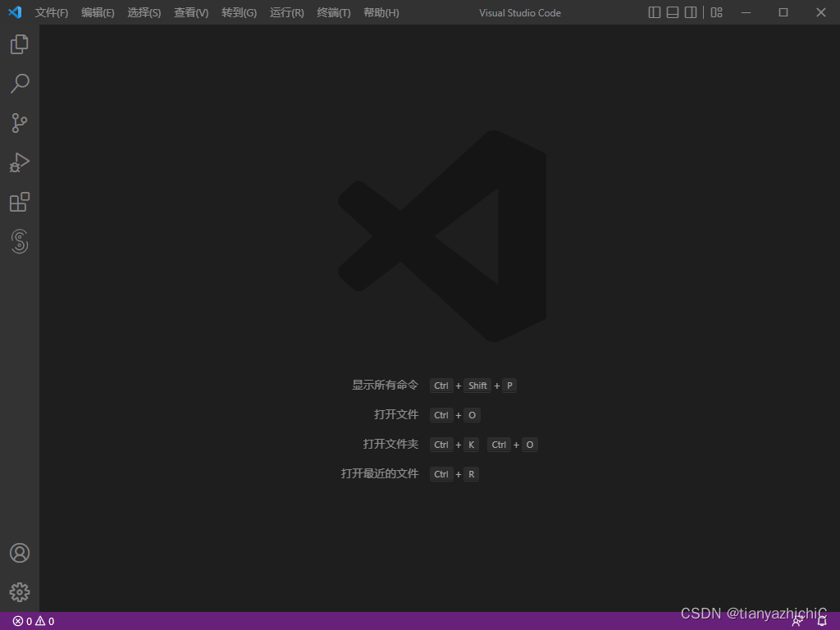Screen dimensions: 840x630
Task: Click the R key badge
Action: click(x=472, y=474)
